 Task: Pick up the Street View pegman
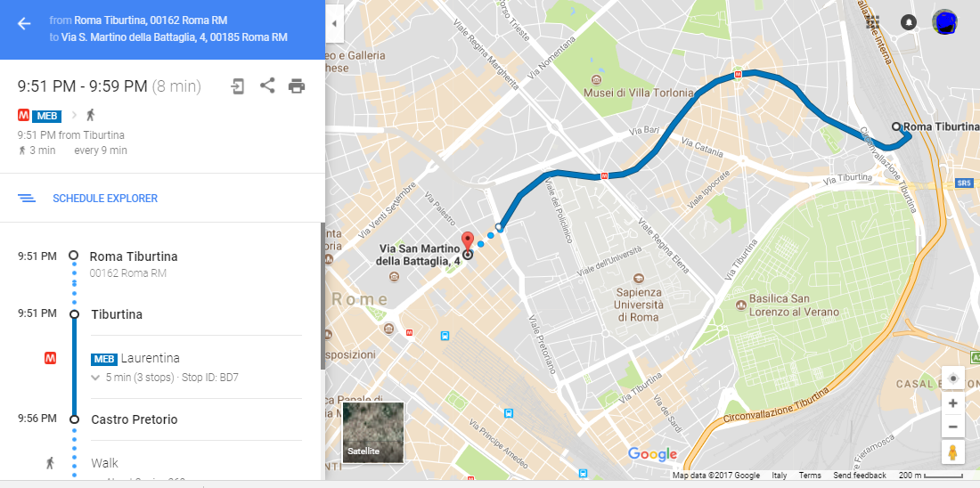click(x=952, y=451)
